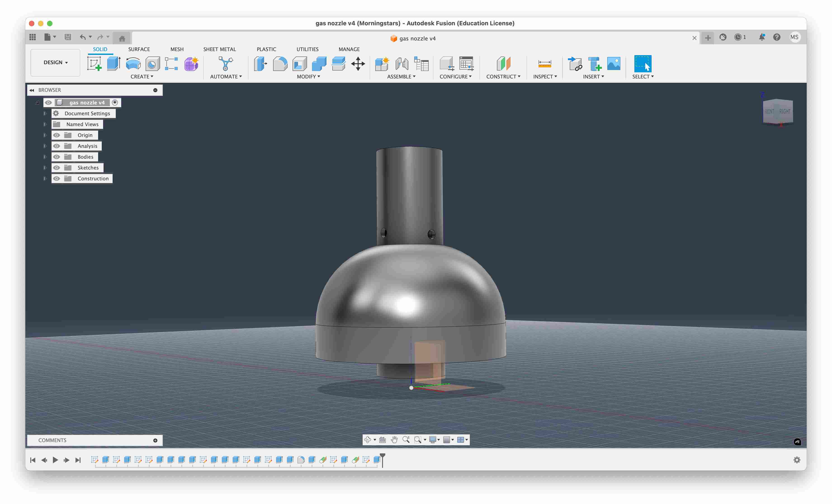832x504 pixels.
Task: Switch to the UTILITIES tab
Action: coord(307,49)
